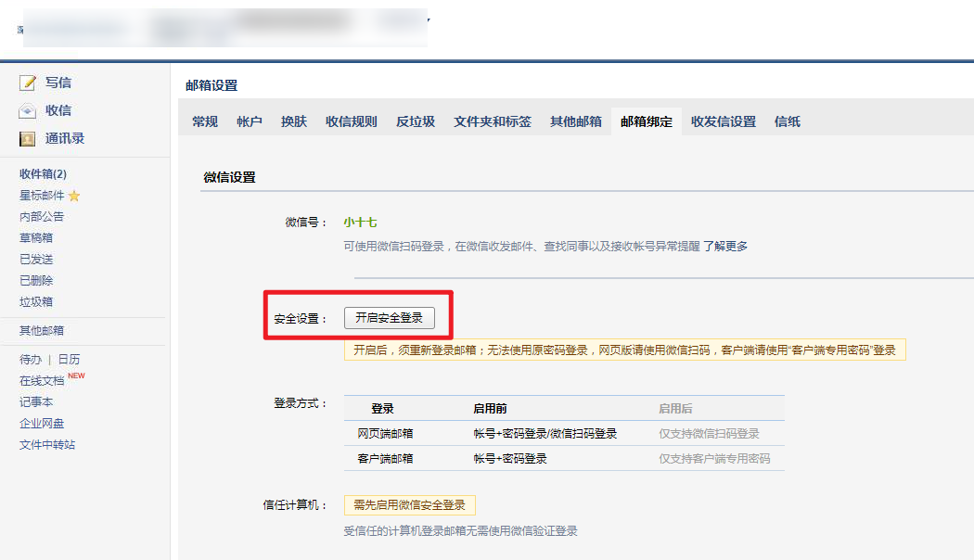Click the 启用后 column header
Viewport: 974px width, 560px height.
[x=675, y=409]
